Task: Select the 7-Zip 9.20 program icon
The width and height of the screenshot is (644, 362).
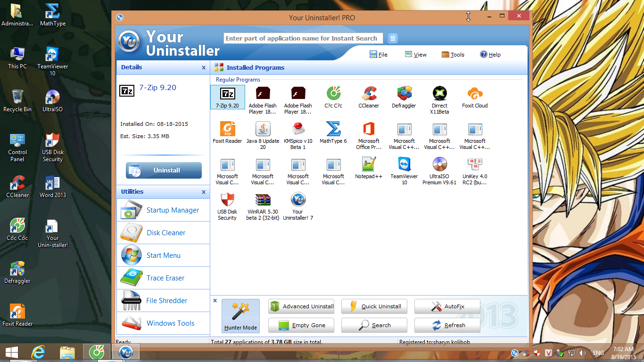Action: click(228, 97)
